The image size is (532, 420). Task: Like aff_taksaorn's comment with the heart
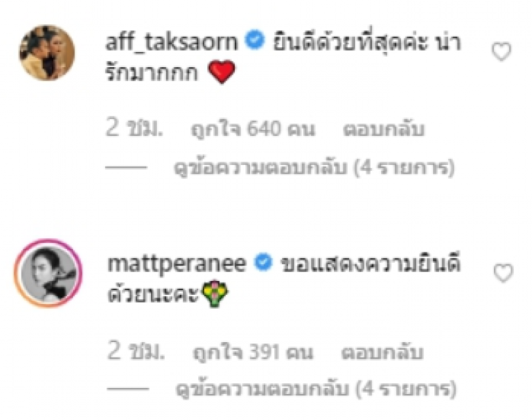coord(501,52)
